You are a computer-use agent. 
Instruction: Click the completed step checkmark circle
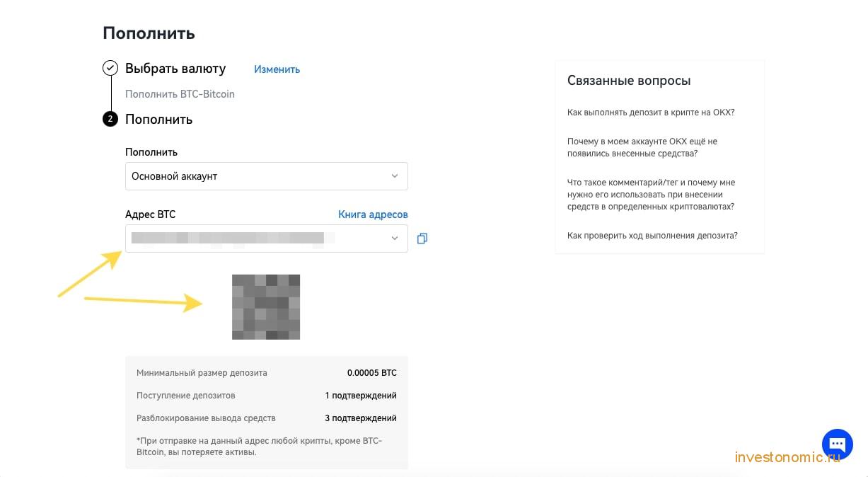tap(110, 69)
